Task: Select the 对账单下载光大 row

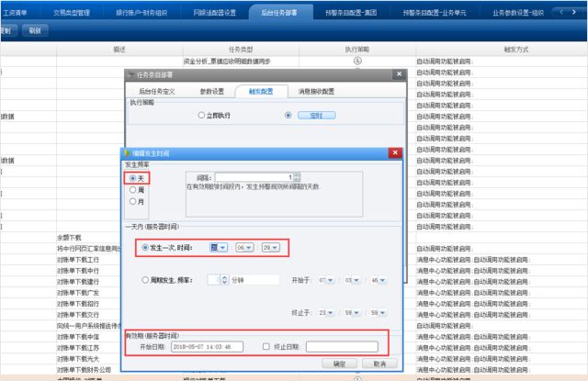Action: 78,359
